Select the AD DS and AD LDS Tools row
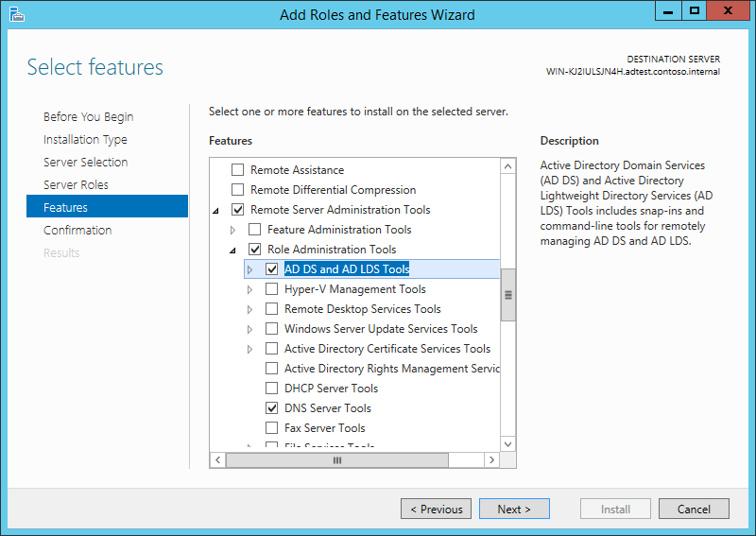 click(371, 268)
